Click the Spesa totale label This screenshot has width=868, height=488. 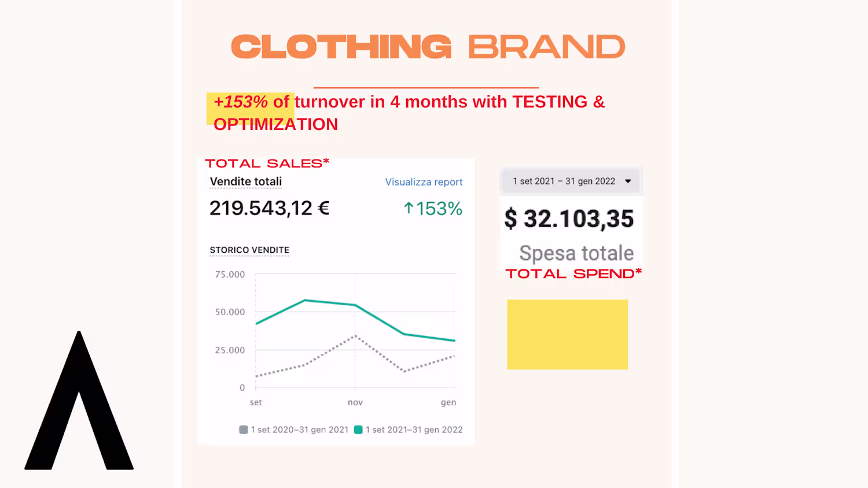pyautogui.click(x=576, y=253)
